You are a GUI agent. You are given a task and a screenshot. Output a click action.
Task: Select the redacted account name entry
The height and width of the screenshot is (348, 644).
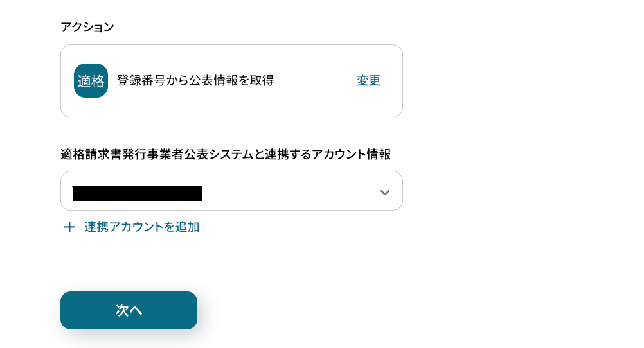click(x=137, y=193)
